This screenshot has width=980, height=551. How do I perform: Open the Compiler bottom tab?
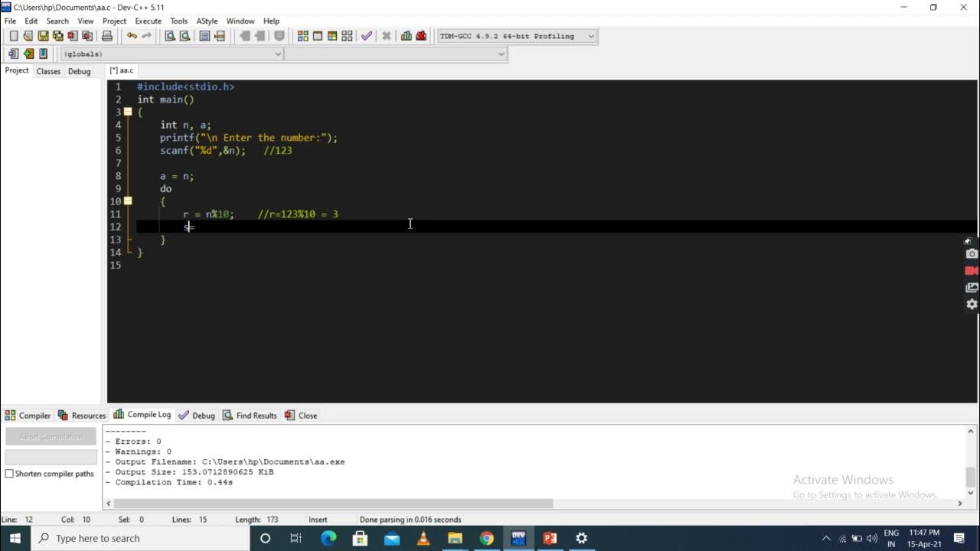28,416
